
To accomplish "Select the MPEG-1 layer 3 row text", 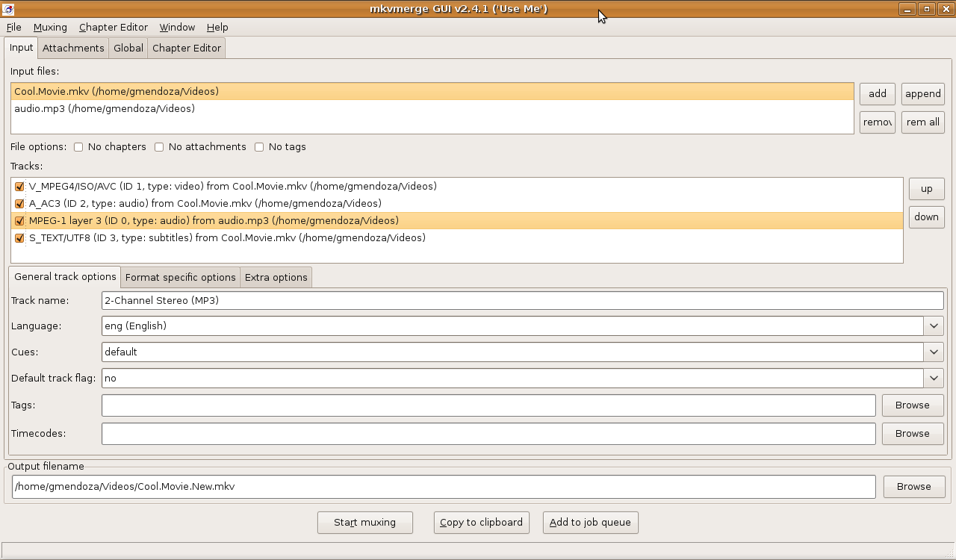I will [x=214, y=221].
